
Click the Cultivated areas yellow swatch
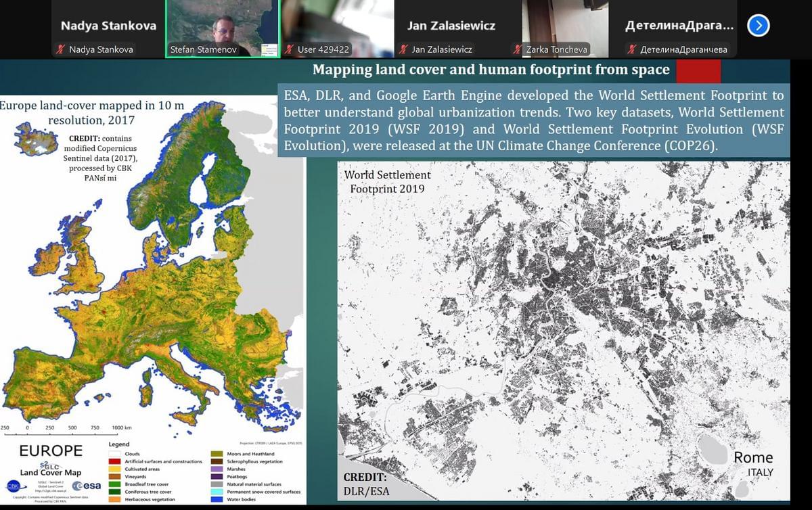coord(114,469)
